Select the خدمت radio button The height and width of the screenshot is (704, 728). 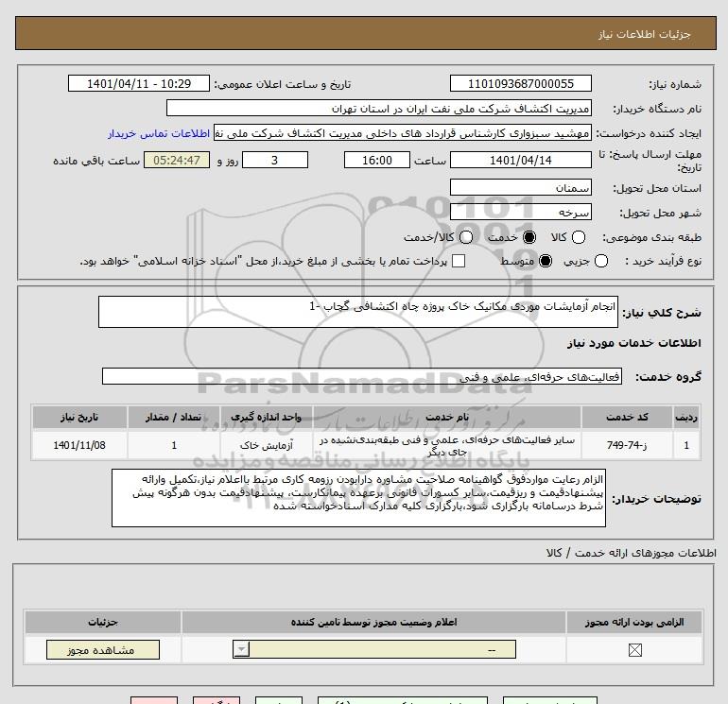coord(529,237)
